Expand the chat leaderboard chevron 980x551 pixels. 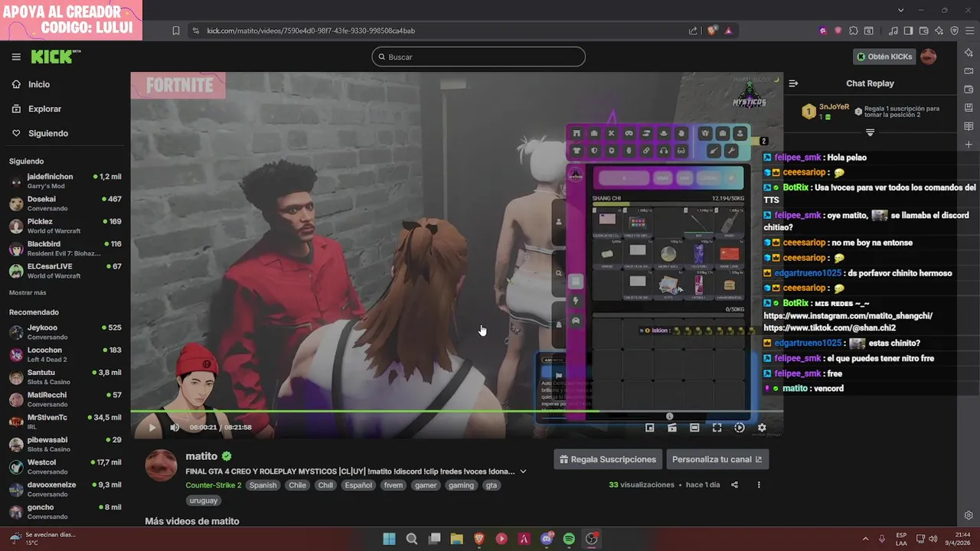click(x=870, y=132)
